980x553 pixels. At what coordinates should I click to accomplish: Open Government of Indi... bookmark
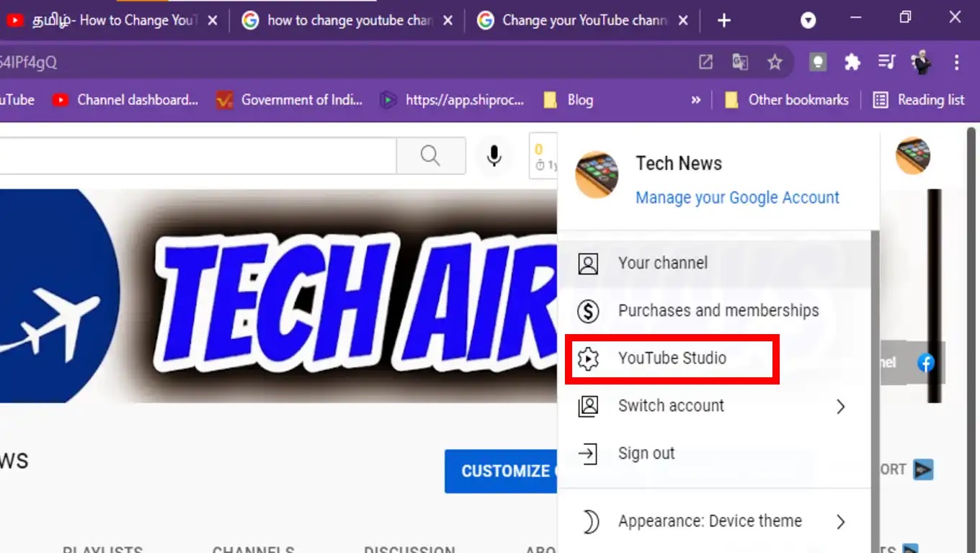pos(290,100)
